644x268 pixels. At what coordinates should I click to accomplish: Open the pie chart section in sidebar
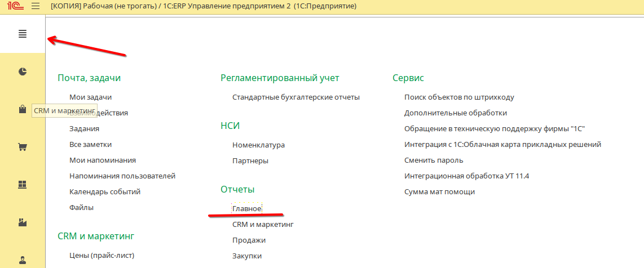point(23,72)
